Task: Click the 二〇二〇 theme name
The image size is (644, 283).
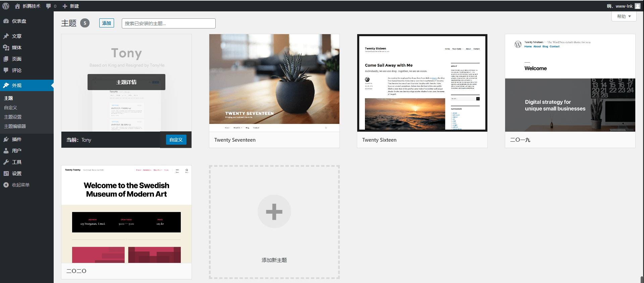Action: (76, 271)
